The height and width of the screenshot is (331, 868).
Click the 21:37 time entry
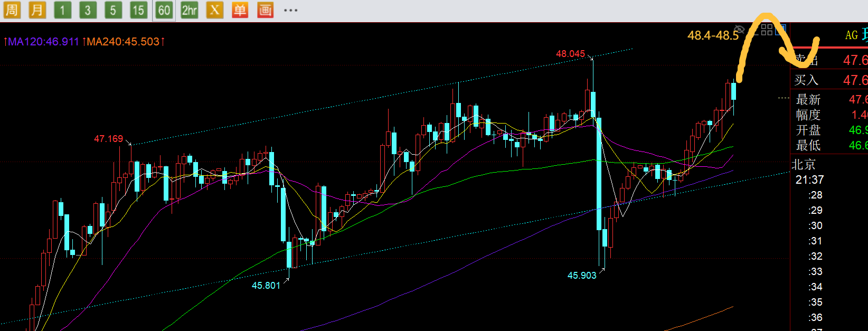810,180
